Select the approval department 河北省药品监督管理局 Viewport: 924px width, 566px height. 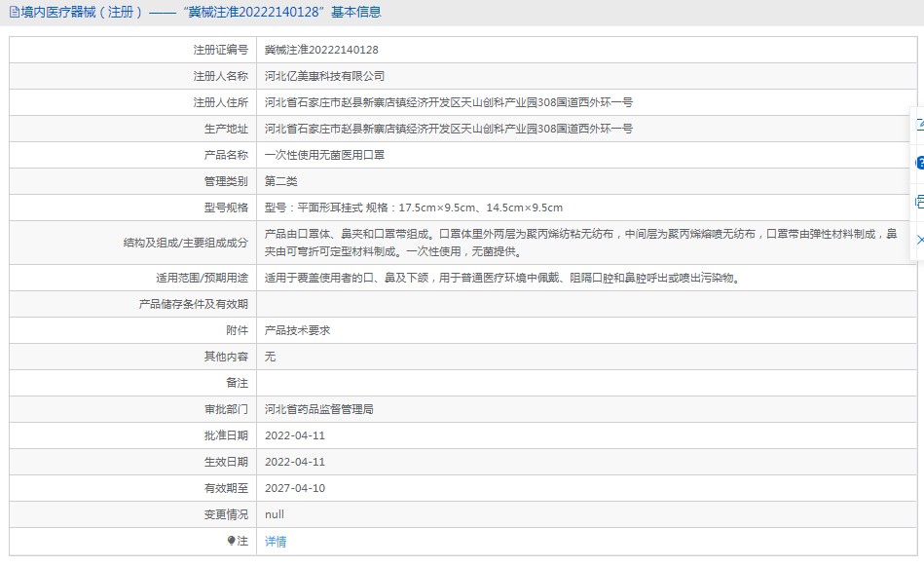(318, 409)
